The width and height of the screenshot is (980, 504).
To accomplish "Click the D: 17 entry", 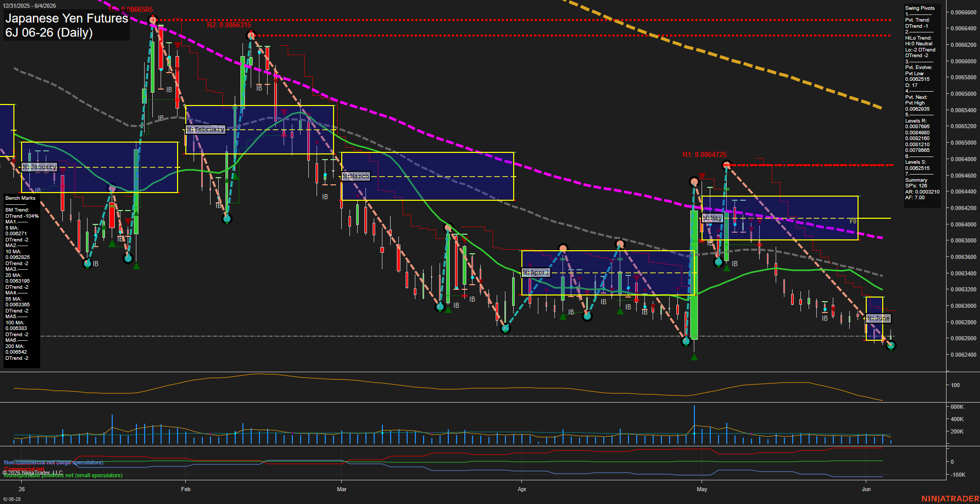I will (x=912, y=85).
